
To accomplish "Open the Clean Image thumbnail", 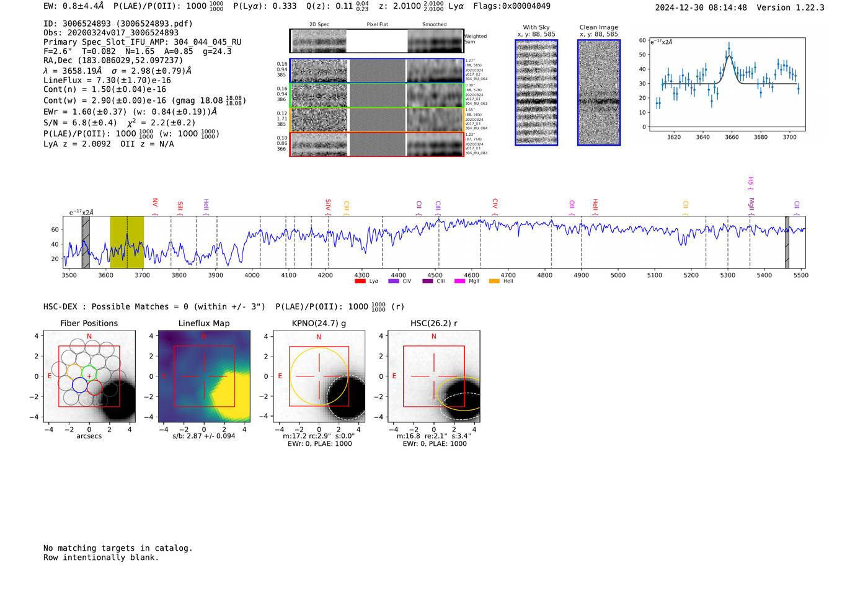I will [599, 92].
